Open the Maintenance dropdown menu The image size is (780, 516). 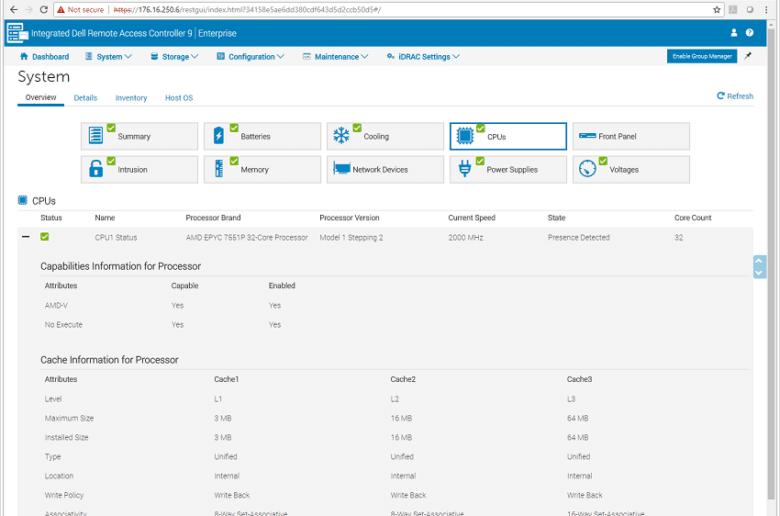click(x=335, y=57)
